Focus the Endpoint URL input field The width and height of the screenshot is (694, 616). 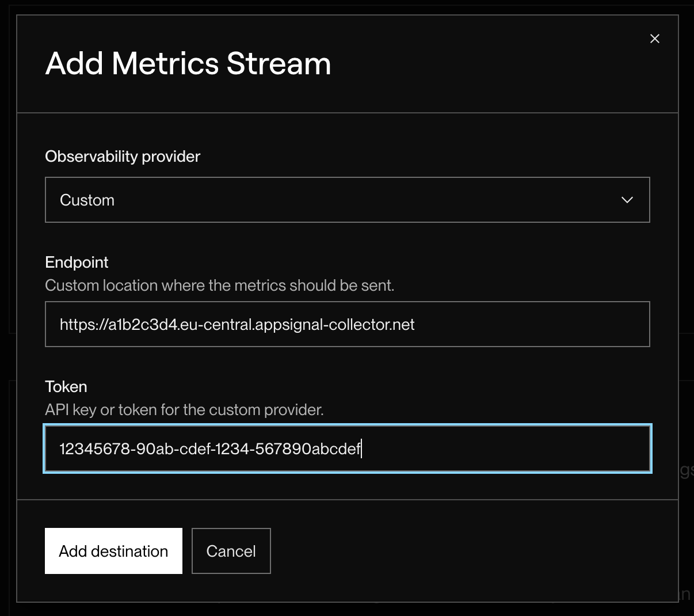click(348, 324)
